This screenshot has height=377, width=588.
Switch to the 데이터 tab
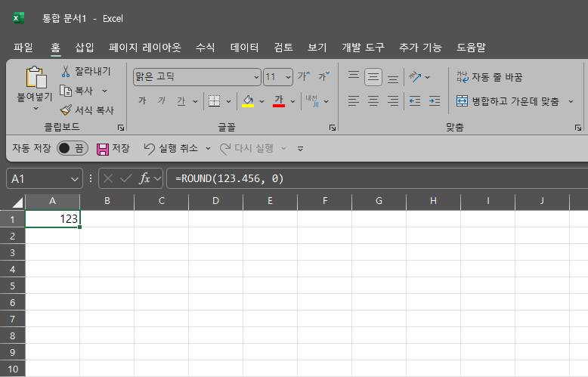(245, 48)
